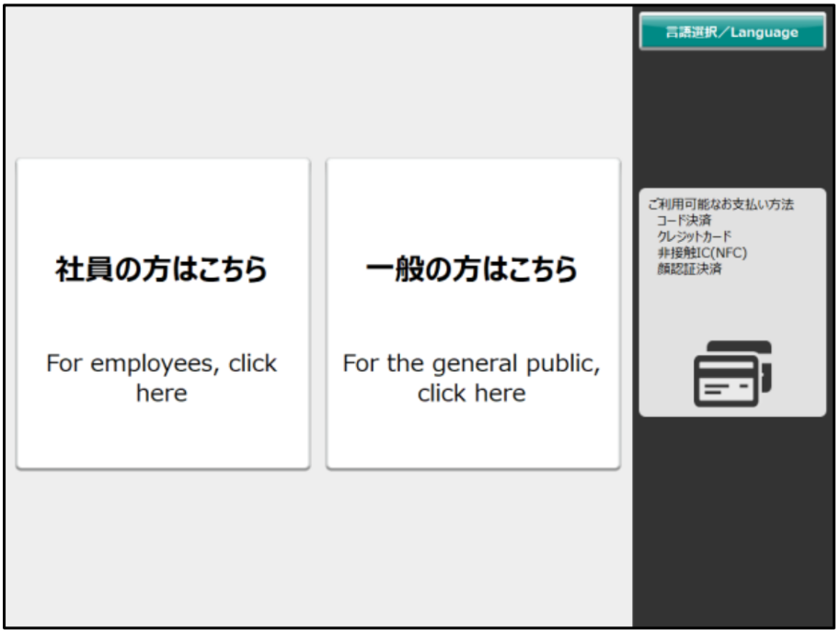The height and width of the screenshot is (630, 840).
Task: Open the 言語選択/Language selection button
Action: (x=731, y=31)
